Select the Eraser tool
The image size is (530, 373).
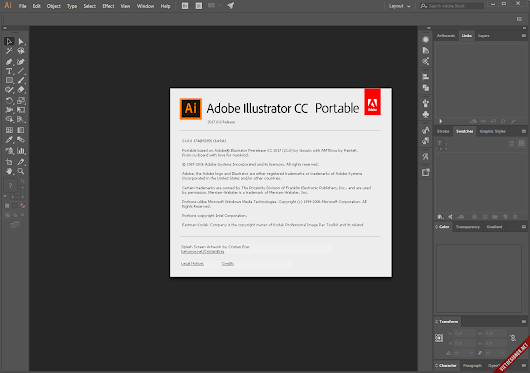(x=21, y=90)
